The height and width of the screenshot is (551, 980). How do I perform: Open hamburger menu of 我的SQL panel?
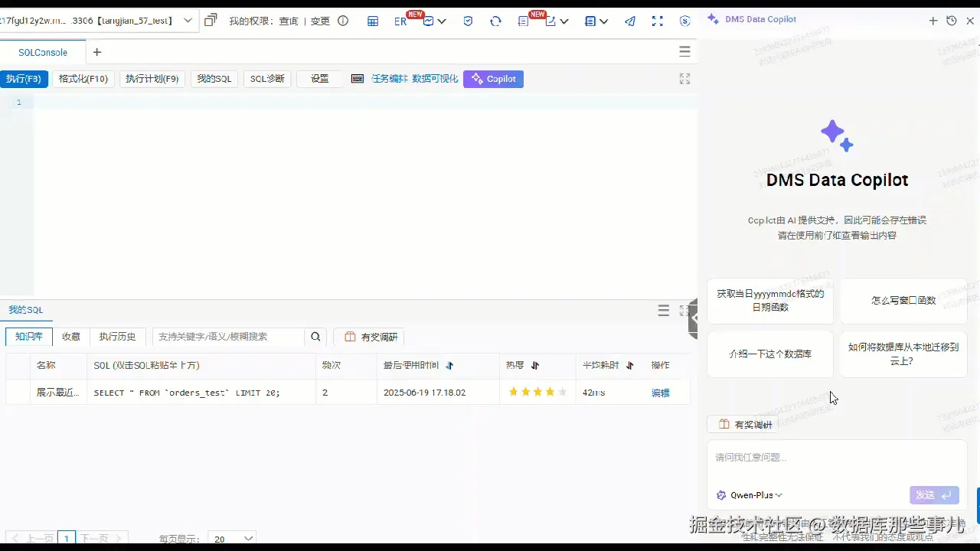pos(664,310)
